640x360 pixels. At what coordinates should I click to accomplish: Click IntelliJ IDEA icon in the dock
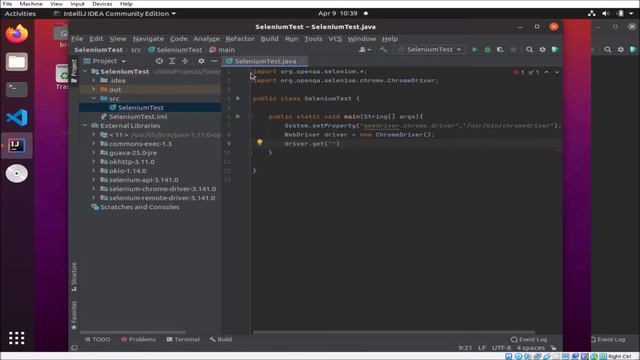(17, 145)
